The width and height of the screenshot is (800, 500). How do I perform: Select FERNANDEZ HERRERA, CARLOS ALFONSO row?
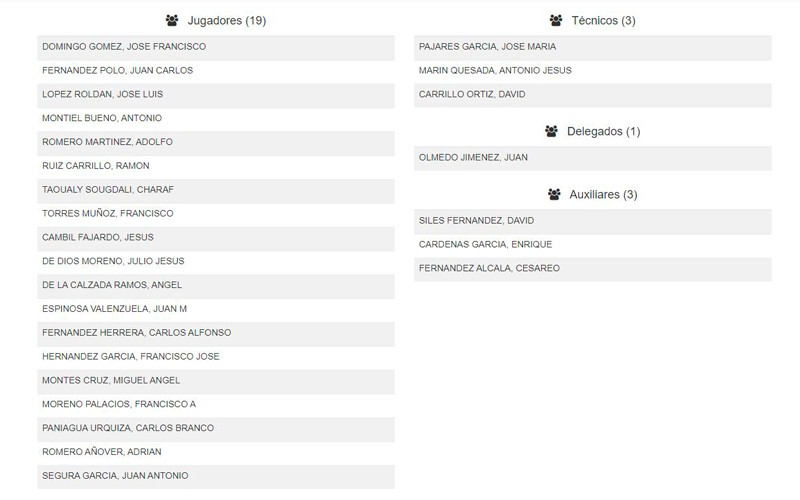[216, 334]
